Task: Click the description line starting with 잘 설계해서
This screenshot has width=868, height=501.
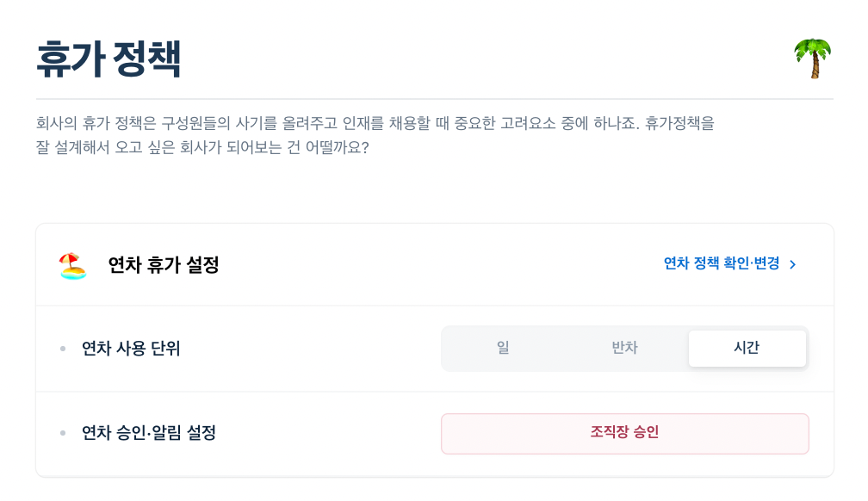Action: [x=202, y=148]
